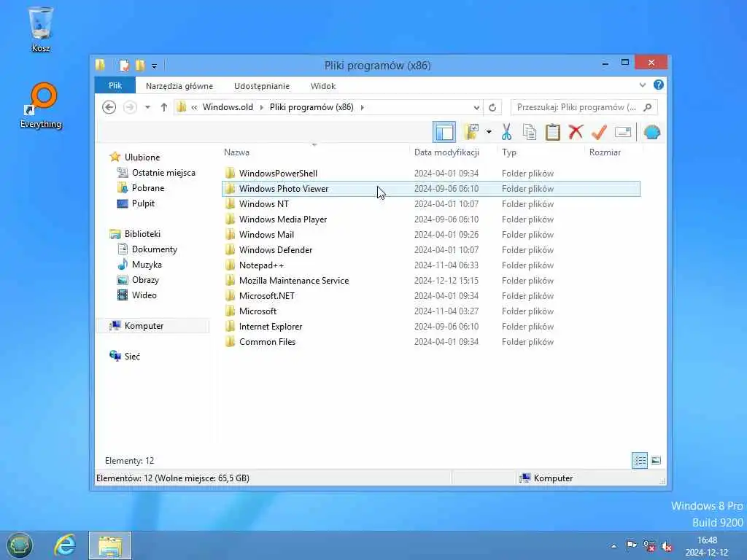Go back with the Back arrow button
The width and height of the screenshot is (747, 560).
click(x=109, y=107)
